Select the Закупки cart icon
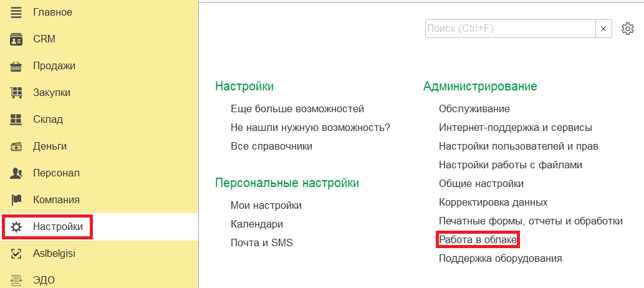Image resolution: width=644 pixels, height=288 pixels. click(x=16, y=93)
